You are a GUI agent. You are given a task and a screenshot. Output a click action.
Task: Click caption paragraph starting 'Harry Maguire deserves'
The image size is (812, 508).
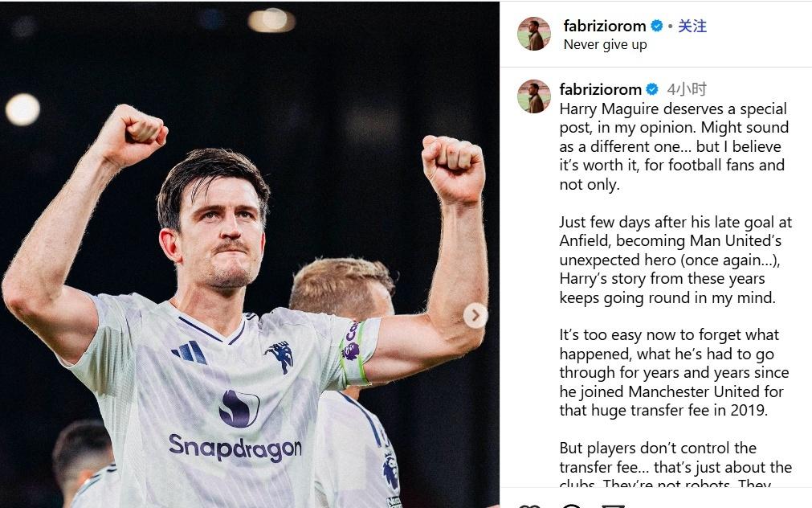[674, 147]
